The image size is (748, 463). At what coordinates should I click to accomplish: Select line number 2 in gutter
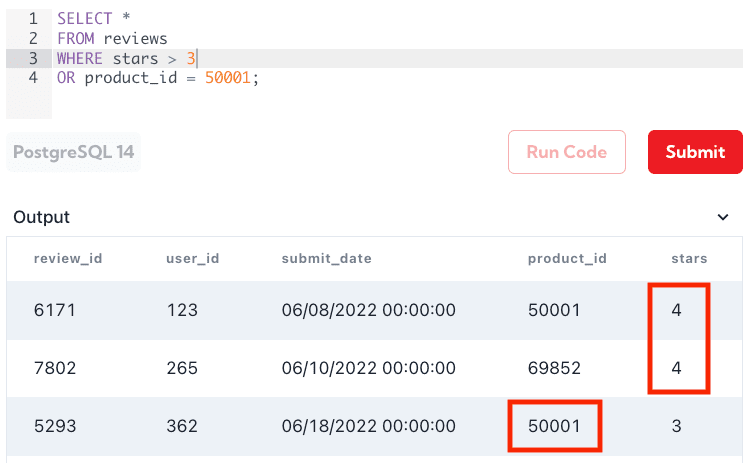33,38
